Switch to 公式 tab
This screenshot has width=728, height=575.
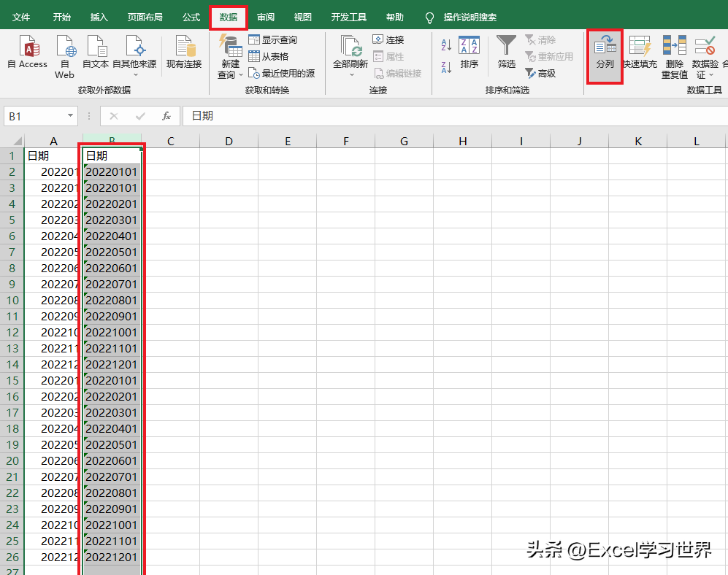191,18
